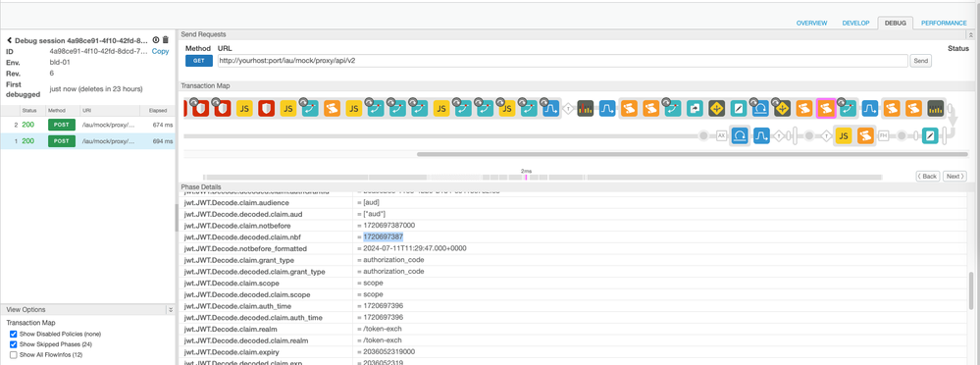Screen dimensions: 980x365
Task: Click the JS policy icon with gray badge
Action: (x=507, y=109)
